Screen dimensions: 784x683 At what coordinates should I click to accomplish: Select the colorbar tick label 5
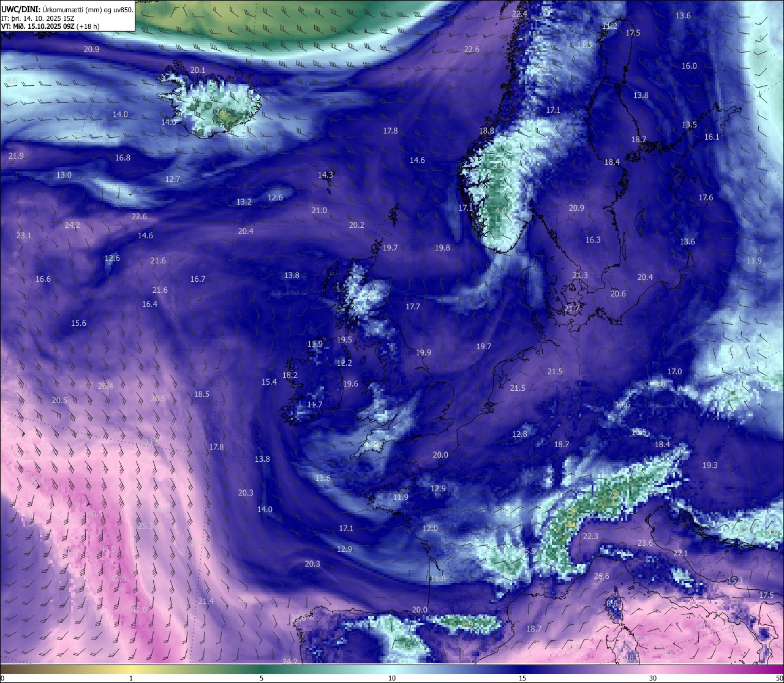(x=262, y=678)
